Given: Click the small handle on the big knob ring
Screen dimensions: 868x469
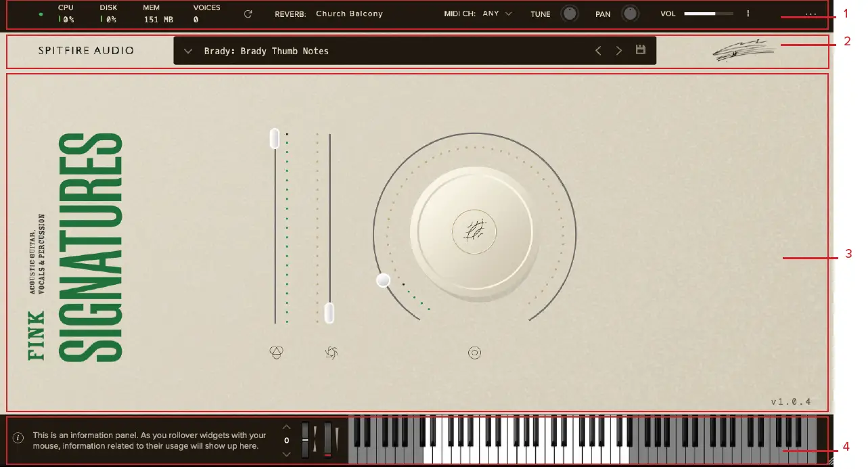Looking at the screenshot, I should (x=384, y=280).
